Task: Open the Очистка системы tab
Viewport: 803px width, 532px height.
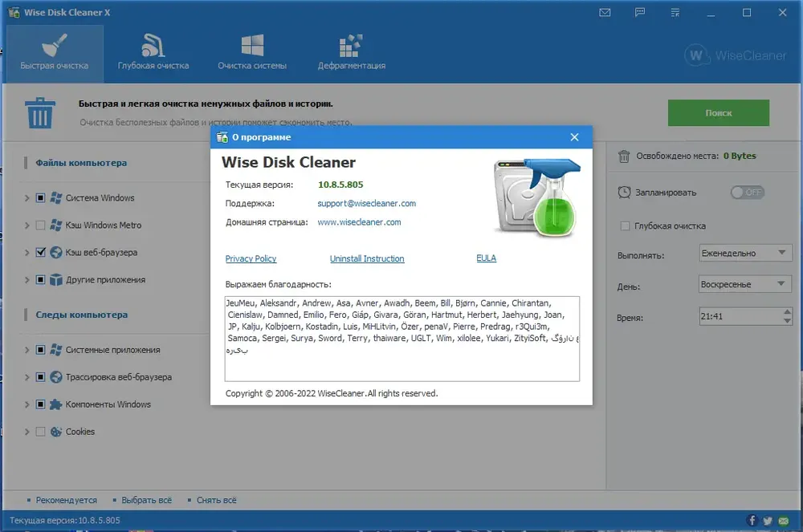Action: (252, 53)
